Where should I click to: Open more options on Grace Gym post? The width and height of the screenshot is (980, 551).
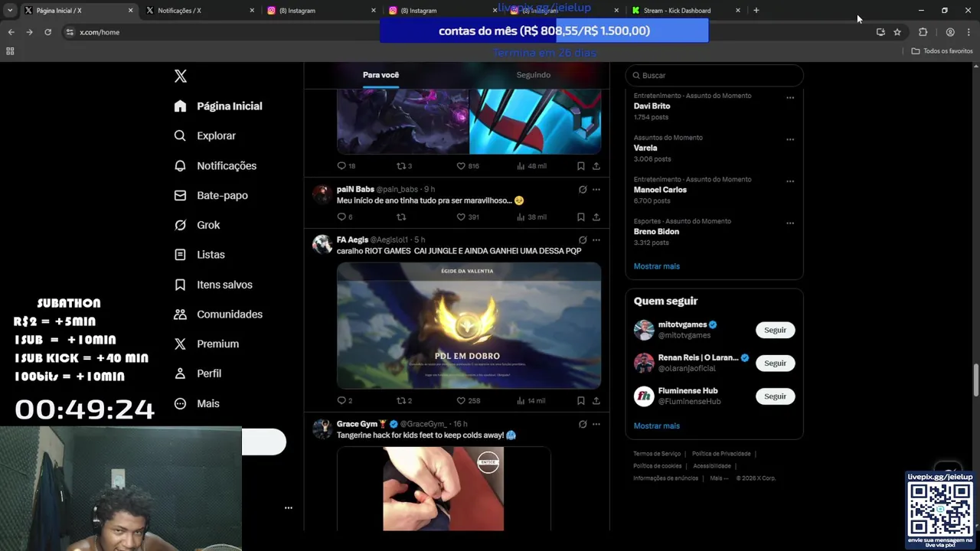596,424
